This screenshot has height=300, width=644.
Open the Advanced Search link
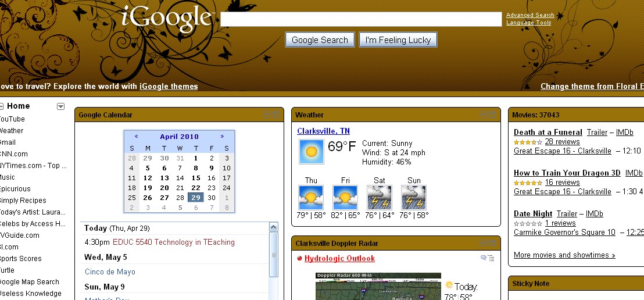530,15
